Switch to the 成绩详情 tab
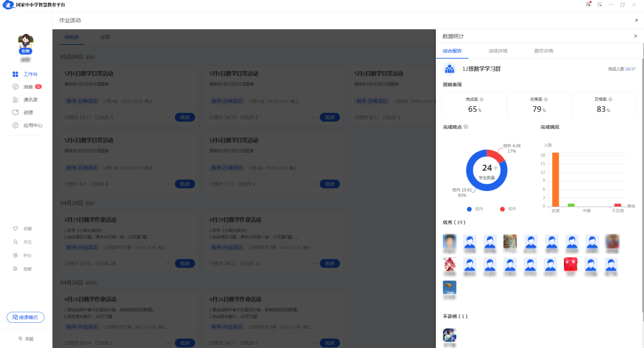 pyautogui.click(x=499, y=50)
